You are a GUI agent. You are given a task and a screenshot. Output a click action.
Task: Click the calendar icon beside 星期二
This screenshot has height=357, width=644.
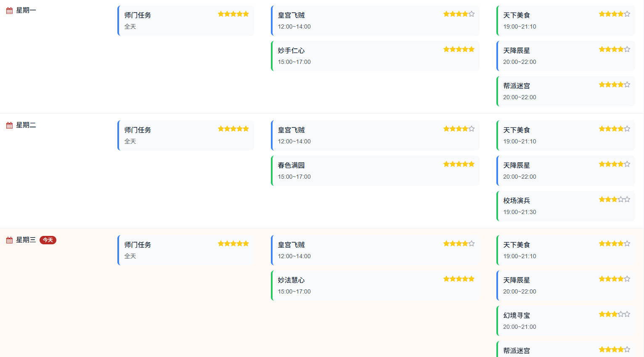click(x=9, y=125)
